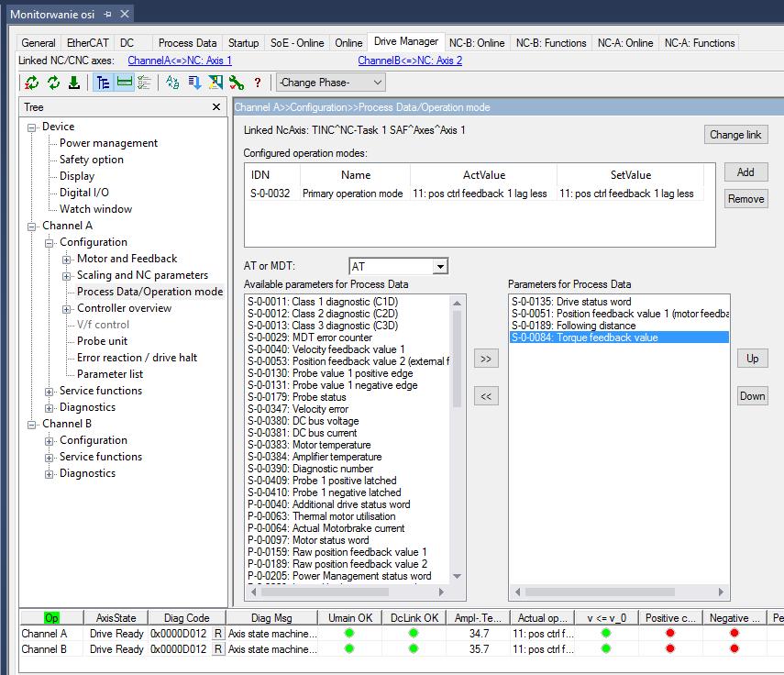Select Digital I/O tree item
784x675 pixels.
84,193
